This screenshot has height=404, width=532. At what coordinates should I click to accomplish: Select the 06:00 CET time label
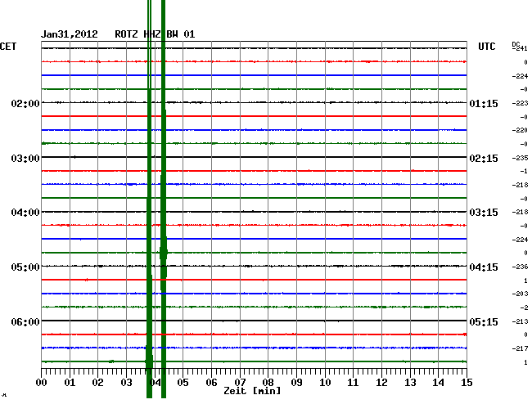point(25,321)
